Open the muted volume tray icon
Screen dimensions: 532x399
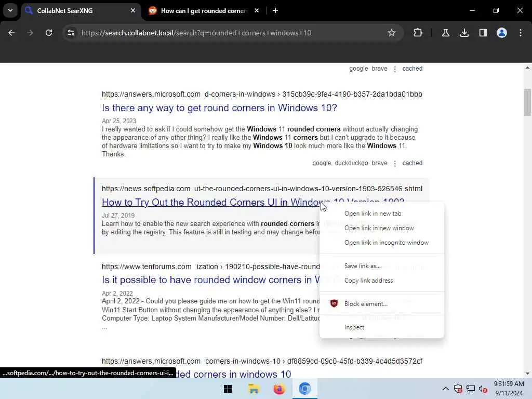[483, 389]
